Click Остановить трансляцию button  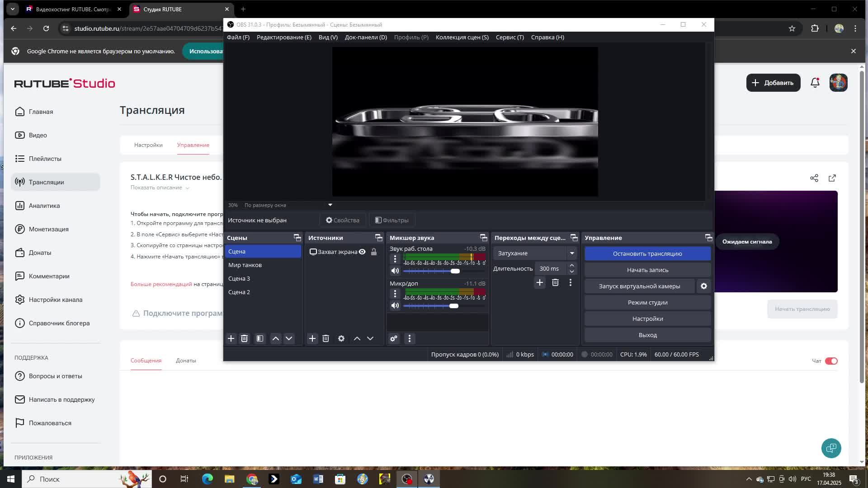[x=647, y=253]
